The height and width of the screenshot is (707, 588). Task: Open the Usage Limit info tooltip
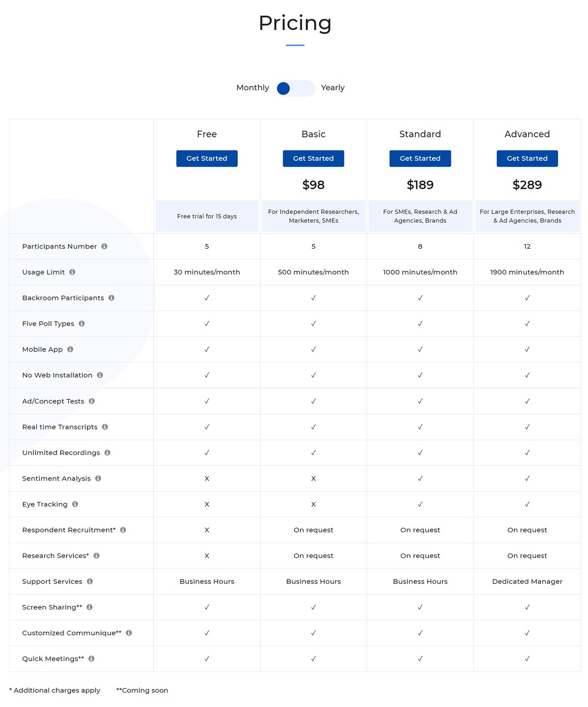[72, 272]
